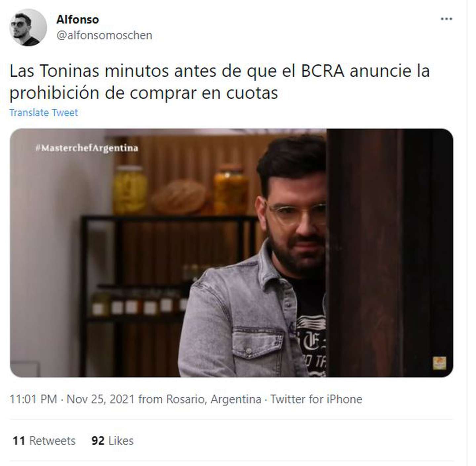This screenshot has width=476, height=466.
Task: Click Alfonso's profile avatar picture
Action: [28, 27]
